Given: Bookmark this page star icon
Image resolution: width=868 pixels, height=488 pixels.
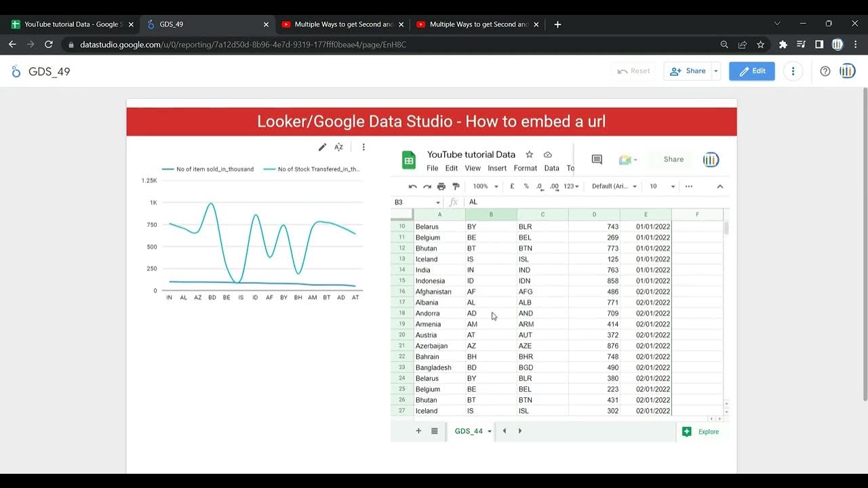Looking at the screenshot, I should tap(761, 45).
